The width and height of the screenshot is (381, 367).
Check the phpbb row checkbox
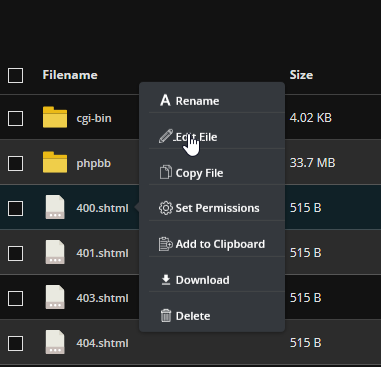tap(15, 163)
